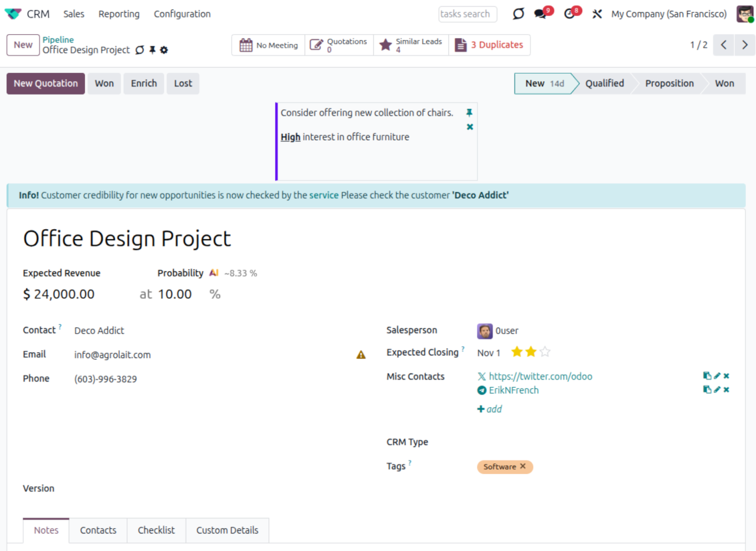The height and width of the screenshot is (551, 756).
Task: Move the lead to Qualified stage
Action: [x=604, y=84]
